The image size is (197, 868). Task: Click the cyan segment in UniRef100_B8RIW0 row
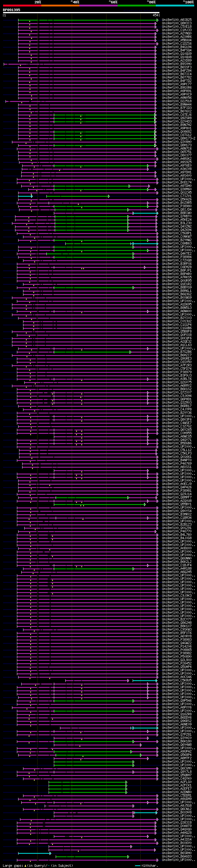click(x=145, y=213)
